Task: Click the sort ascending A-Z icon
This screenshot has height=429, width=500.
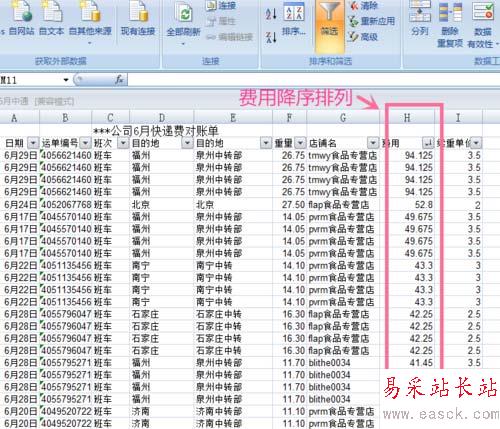Action: coord(271,13)
